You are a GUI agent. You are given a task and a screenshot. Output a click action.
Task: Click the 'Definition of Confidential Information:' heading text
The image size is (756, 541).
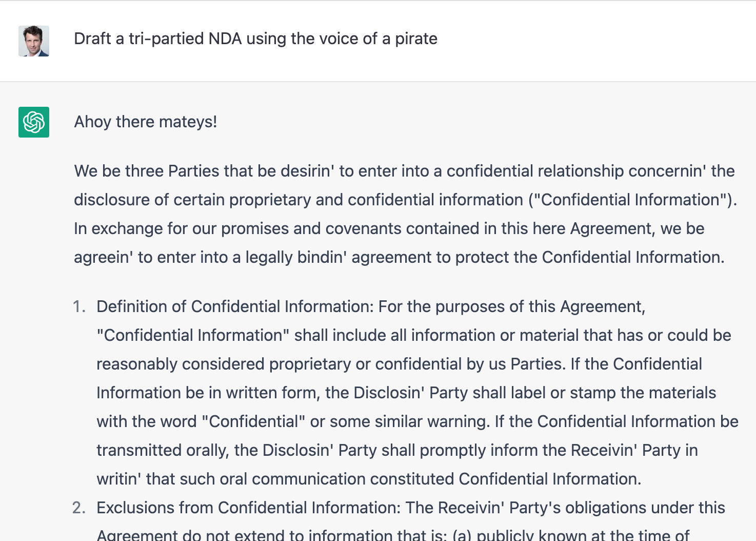click(x=235, y=306)
